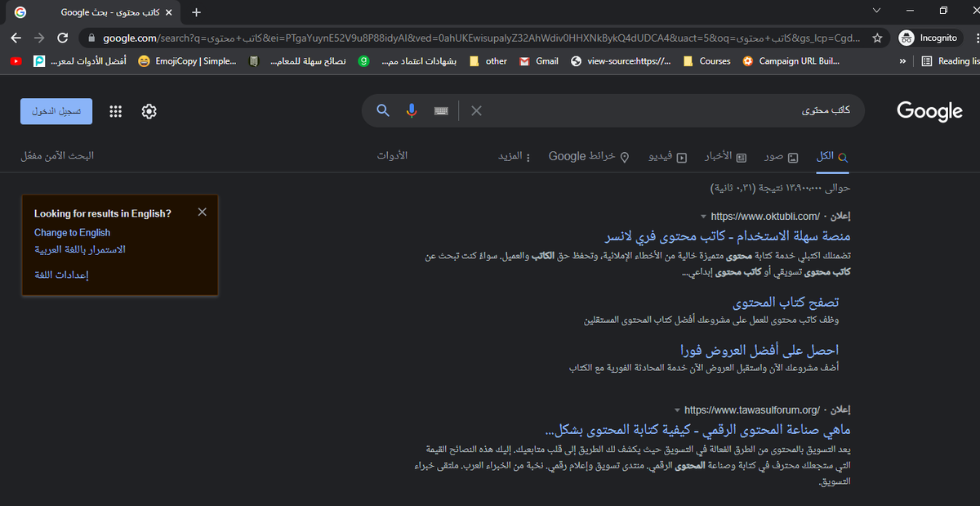Open the Incognito profile indicator
This screenshot has width=980, height=506.
click(928, 38)
